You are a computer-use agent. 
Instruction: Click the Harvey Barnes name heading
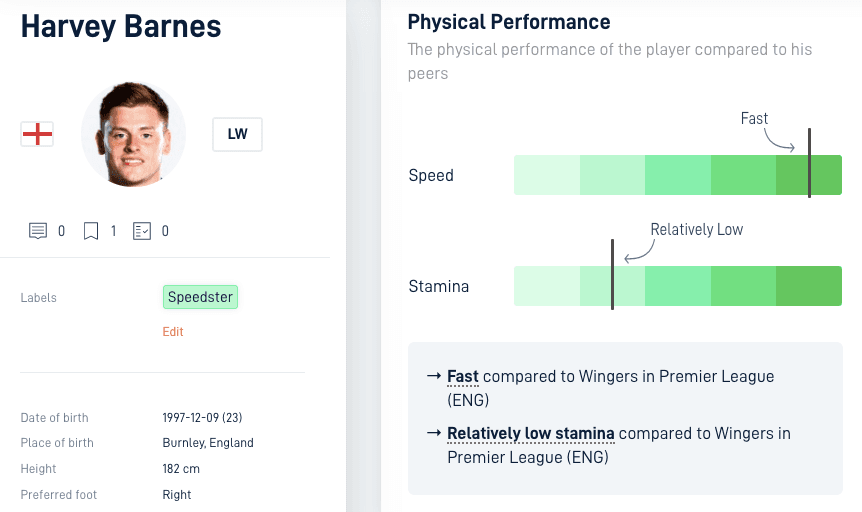[121, 26]
